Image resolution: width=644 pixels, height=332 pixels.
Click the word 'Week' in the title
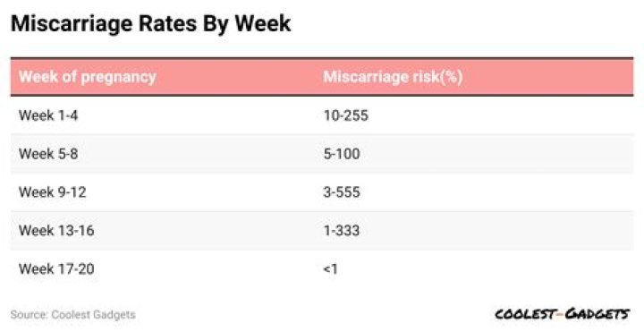(262, 23)
